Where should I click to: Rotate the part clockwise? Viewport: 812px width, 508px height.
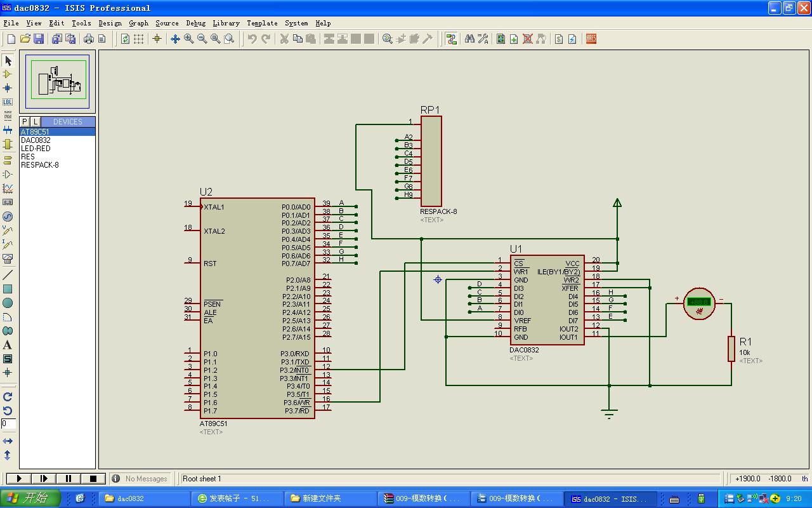(x=8, y=396)
